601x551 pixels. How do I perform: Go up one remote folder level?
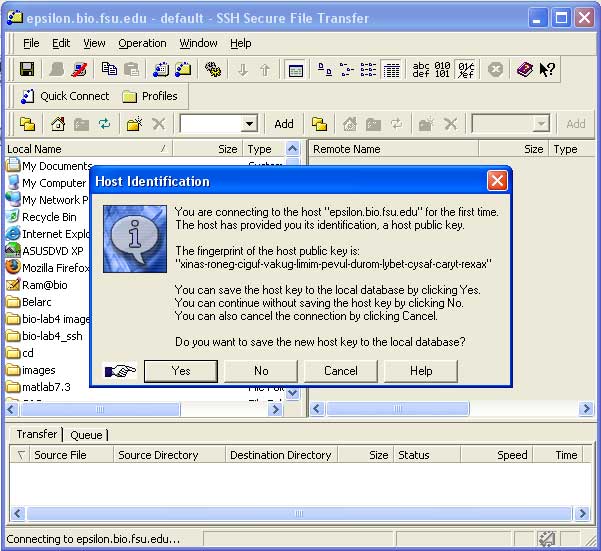[319, 124]
